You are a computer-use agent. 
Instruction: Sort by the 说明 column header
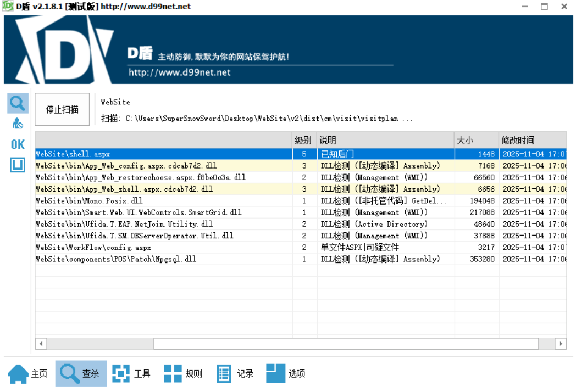click(x=386, y=140)
